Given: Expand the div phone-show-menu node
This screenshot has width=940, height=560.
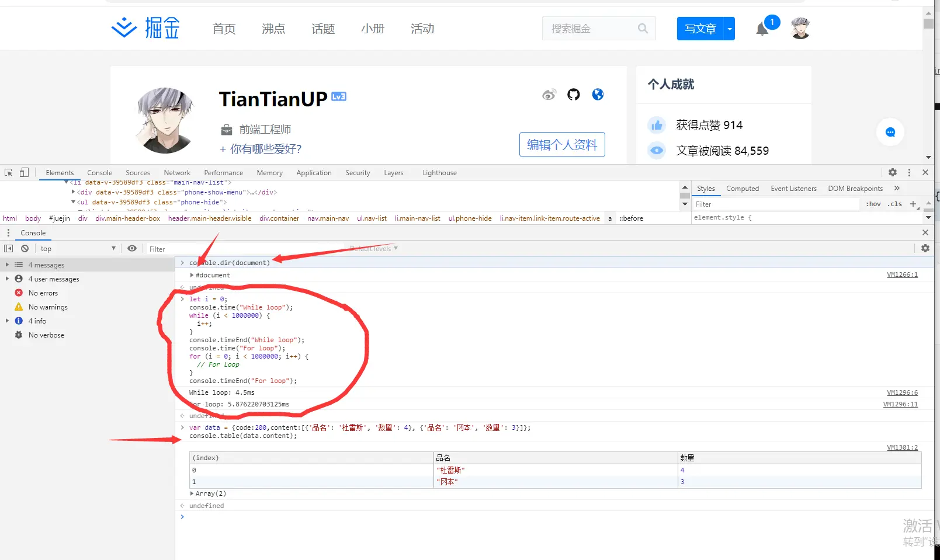Looking at the screenshot, I should click(74, 192).
